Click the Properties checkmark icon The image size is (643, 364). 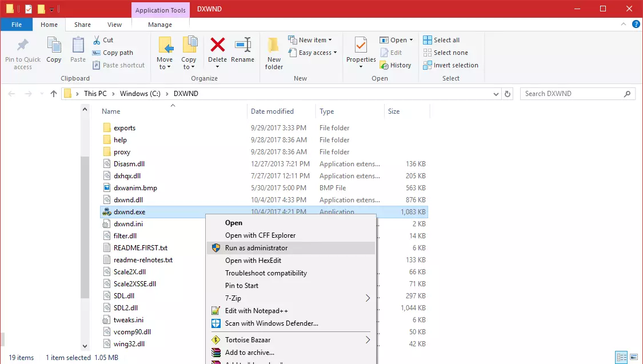click(361, 45)
